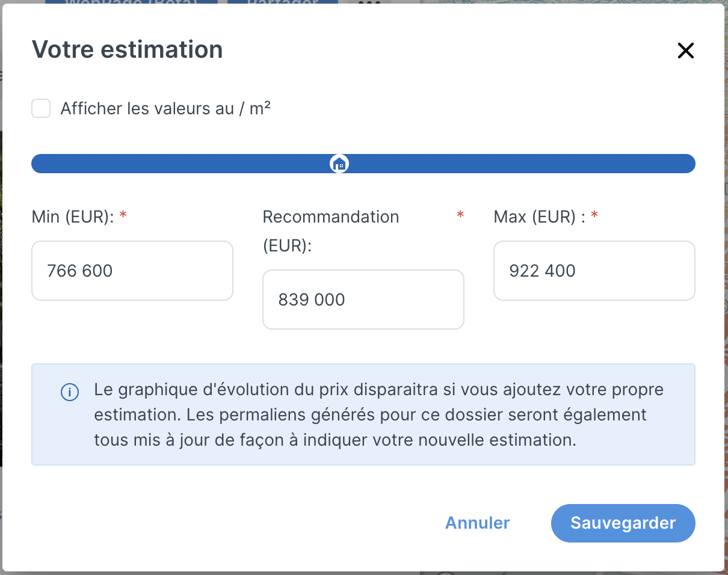Close the Votre estimation dialog

686,51
